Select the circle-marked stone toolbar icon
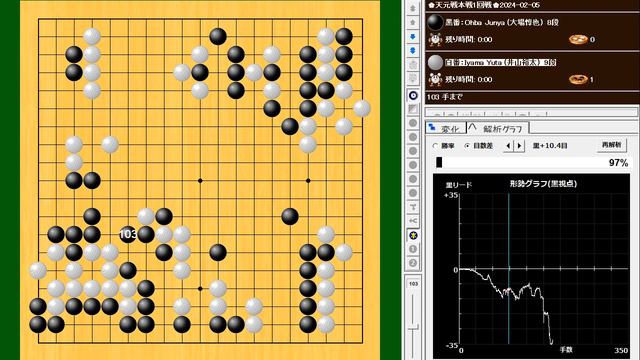Screen dimensions: 640x360 tap(413, 96)
